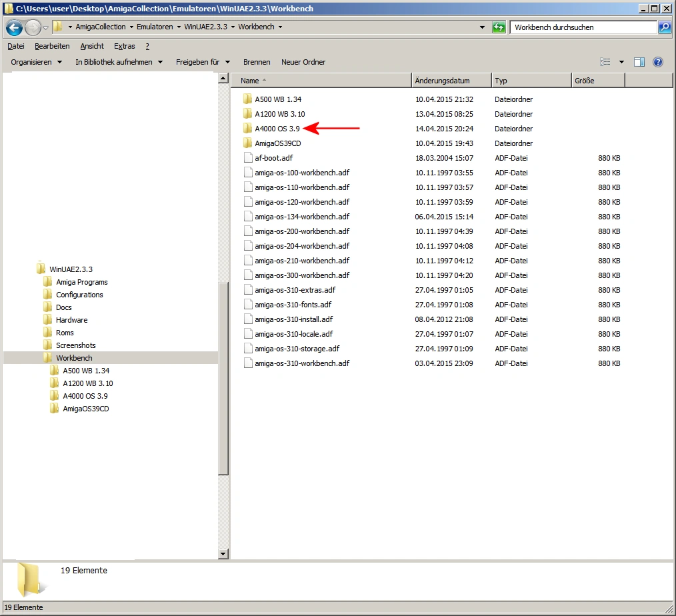Viewport: 676px width, 616px height.
Task: Select Amiga Programs in the folder tree
Action: tap(81, 282)
